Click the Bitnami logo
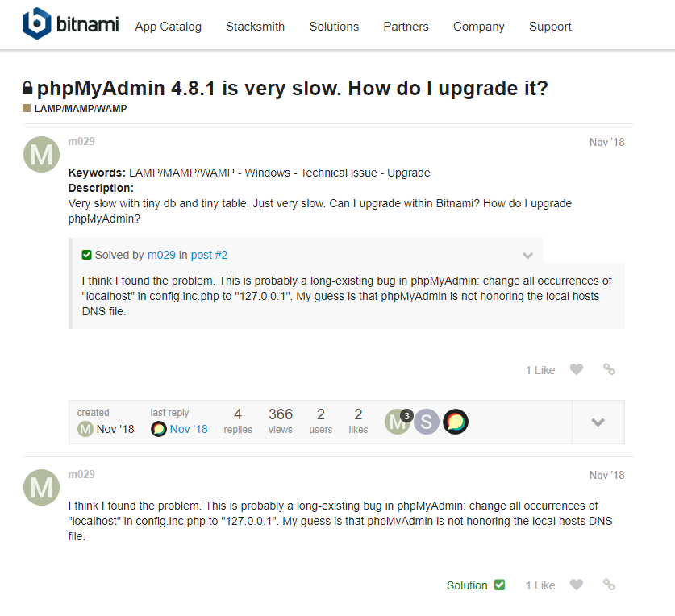This screenshot has width=675, height=616. (71, 23)
